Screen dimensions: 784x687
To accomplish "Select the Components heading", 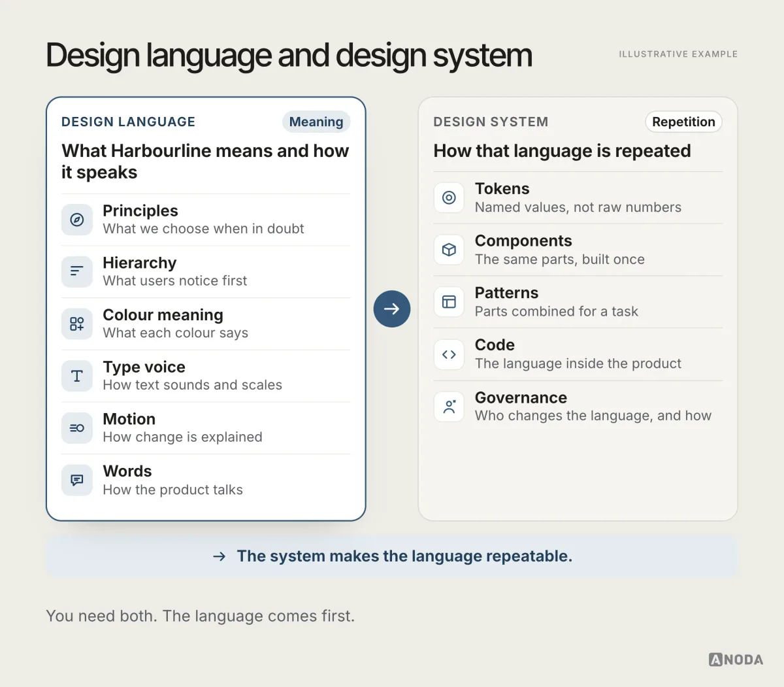I will pos(523,241).
